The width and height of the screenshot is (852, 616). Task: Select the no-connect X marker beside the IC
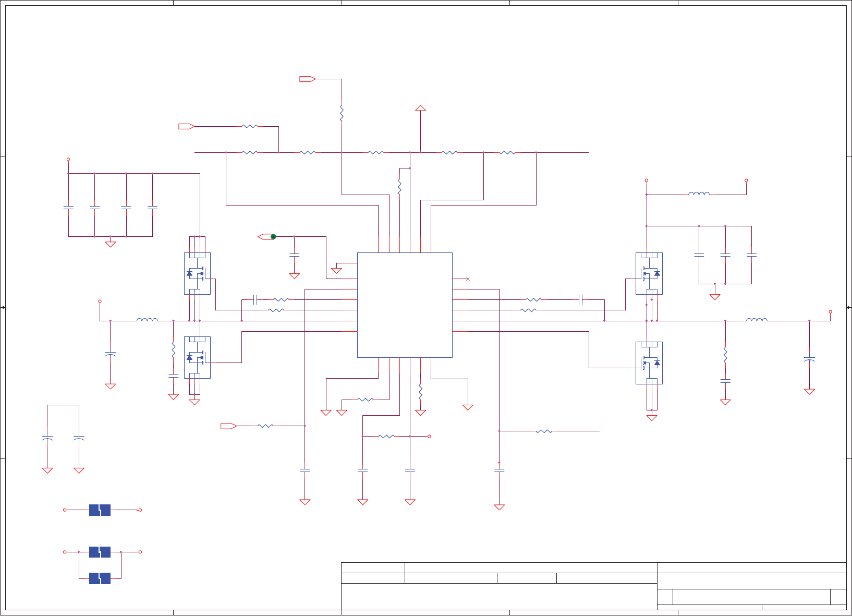click(x=468, y=279)
